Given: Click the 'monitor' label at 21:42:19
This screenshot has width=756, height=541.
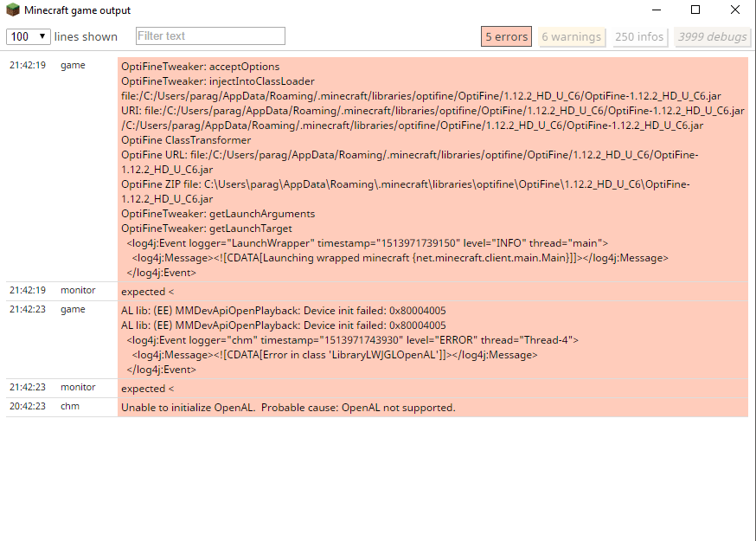Looking at the screenshot, I should (x=78, y=290).
